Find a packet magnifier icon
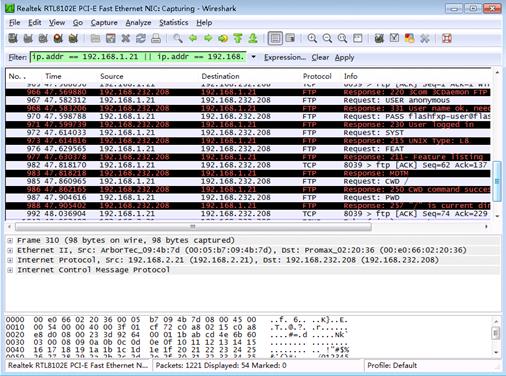 (x=178, y=38)
